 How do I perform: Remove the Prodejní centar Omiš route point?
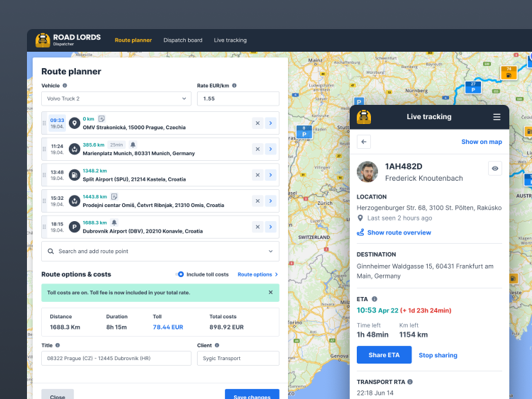(x=257, y=201)
